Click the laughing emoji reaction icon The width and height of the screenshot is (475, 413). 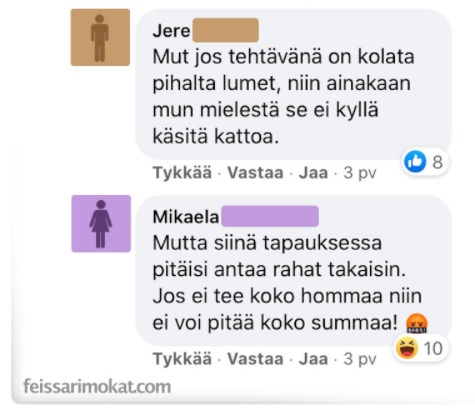407,348
